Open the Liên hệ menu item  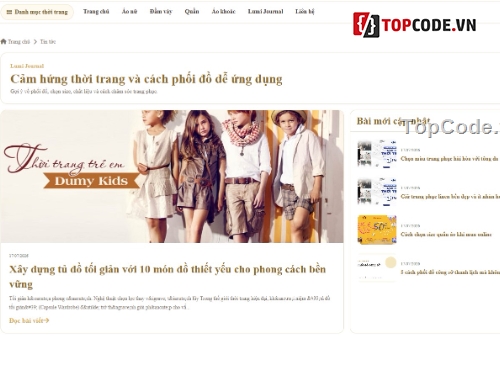click(x=305, y=12)
